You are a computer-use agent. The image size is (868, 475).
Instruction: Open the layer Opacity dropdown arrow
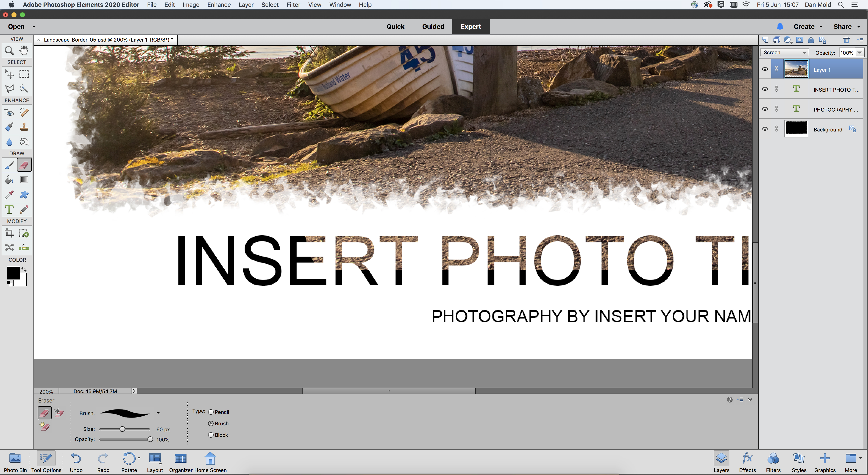pyautogui.click(x=860, y=53)
